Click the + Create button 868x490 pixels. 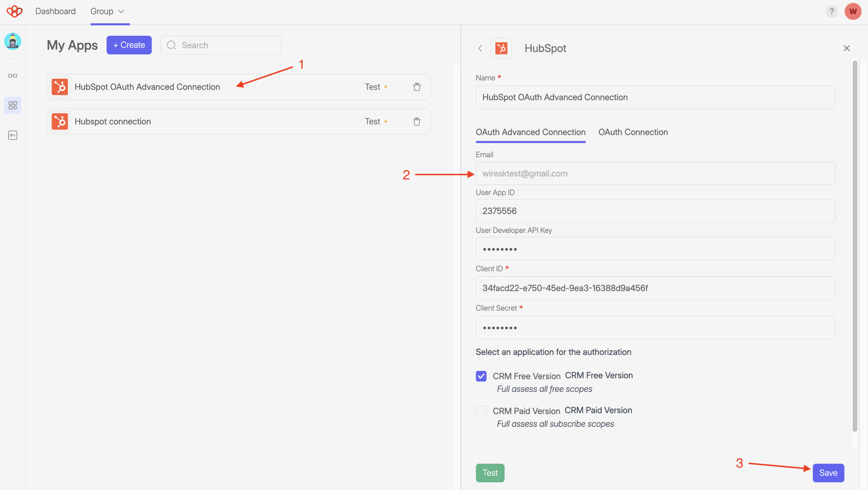pos(129,45)
